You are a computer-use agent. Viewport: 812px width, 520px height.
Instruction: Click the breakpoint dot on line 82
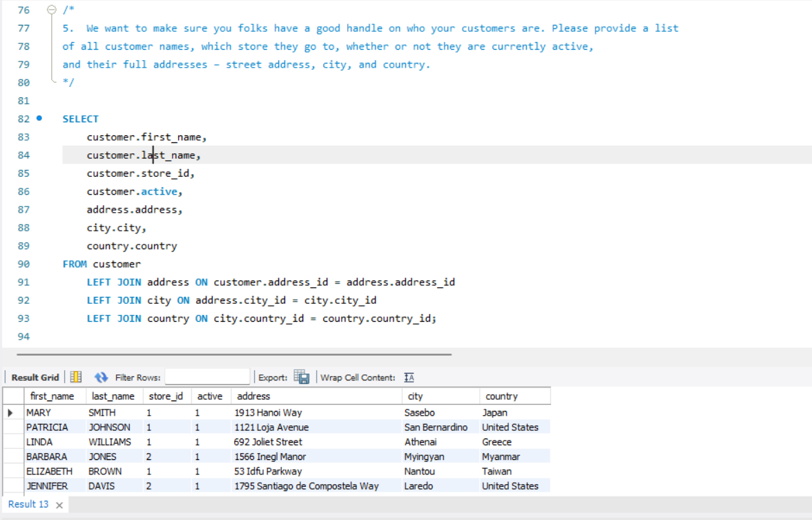(x=39, y=118)
